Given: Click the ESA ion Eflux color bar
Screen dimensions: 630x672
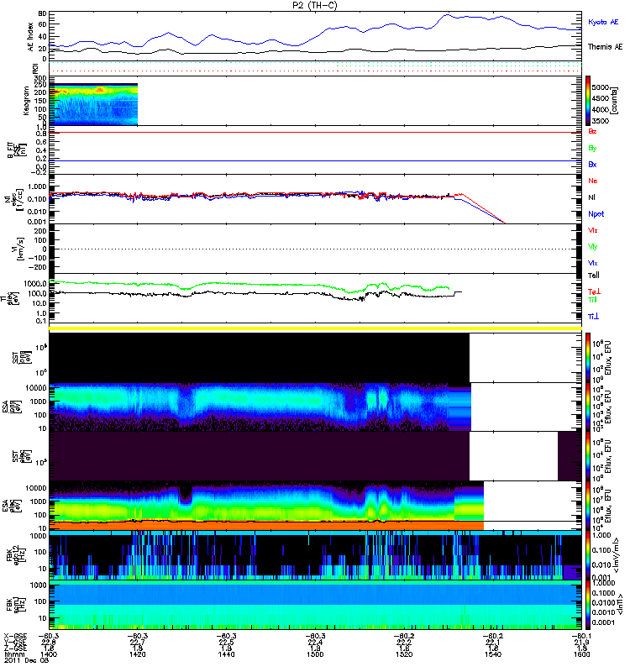Looking at the screenshot, I should pos(588,407).
